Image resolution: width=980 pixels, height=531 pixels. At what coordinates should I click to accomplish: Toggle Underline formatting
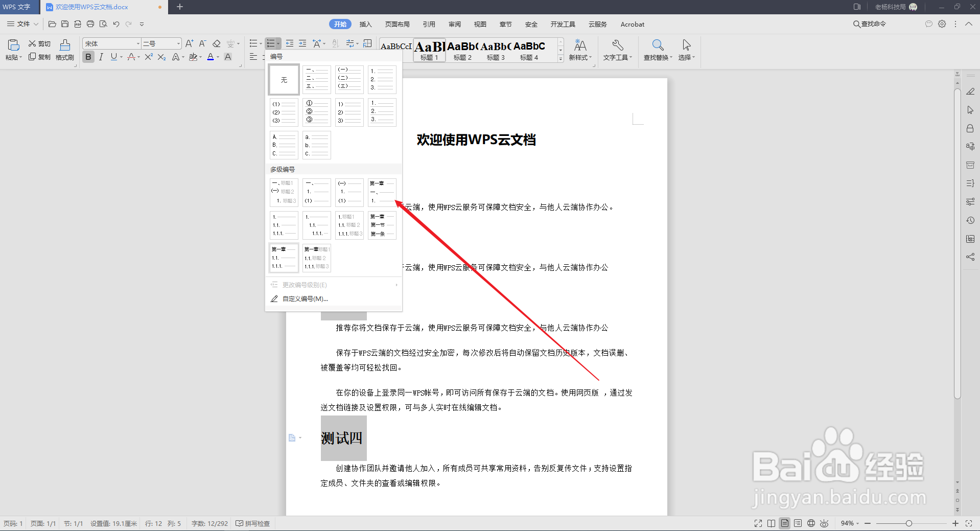[113, 57]
